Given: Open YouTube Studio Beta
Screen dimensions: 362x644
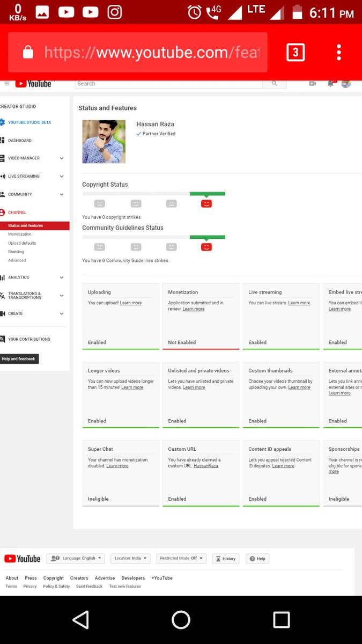Looking at the screenshot, I should (29, 122).
